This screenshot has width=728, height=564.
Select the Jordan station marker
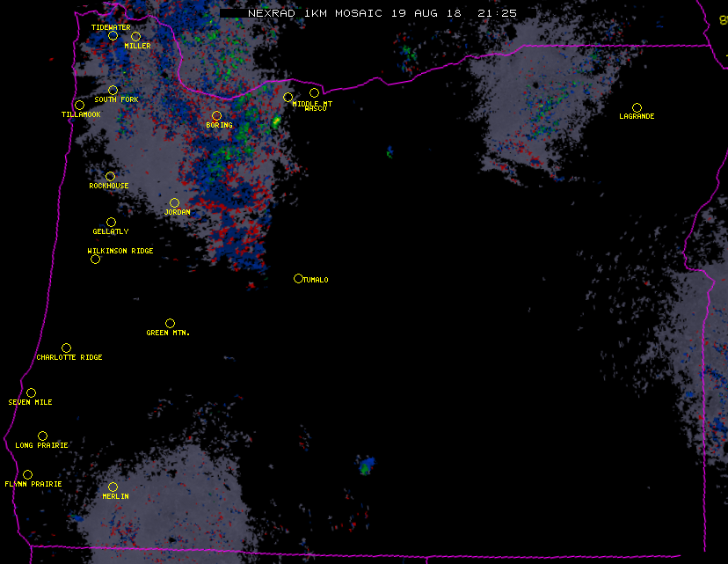174,203
